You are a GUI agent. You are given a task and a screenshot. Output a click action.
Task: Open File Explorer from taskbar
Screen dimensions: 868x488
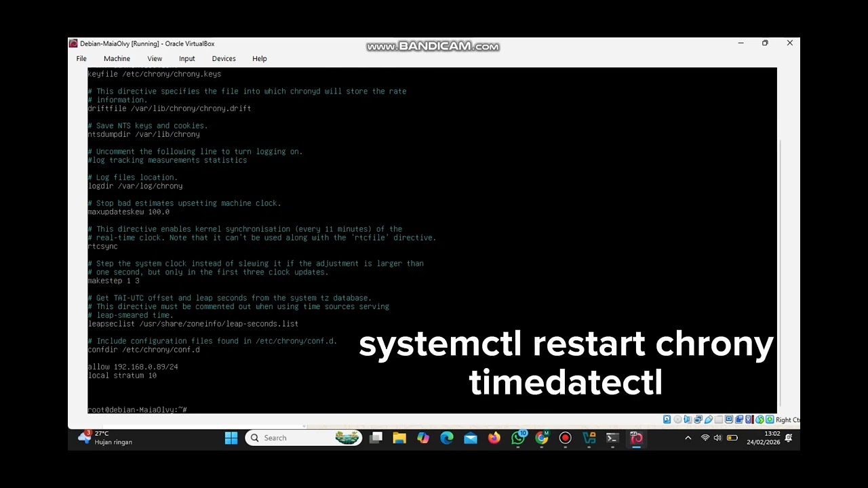coord(399,438)
